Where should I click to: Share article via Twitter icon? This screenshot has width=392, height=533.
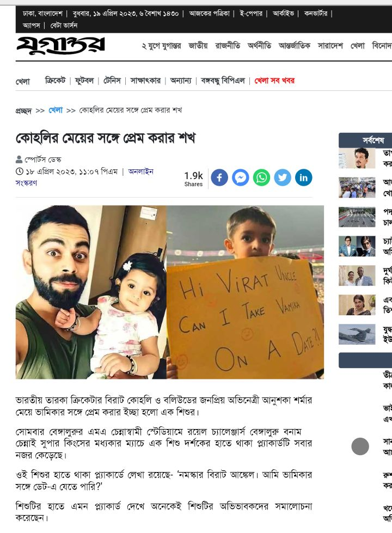coord(283,177)
